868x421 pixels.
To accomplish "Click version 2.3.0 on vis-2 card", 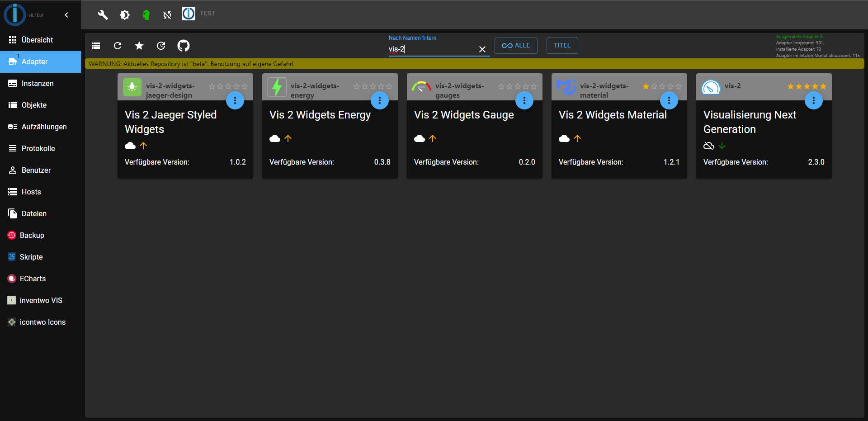I will 816,162.
